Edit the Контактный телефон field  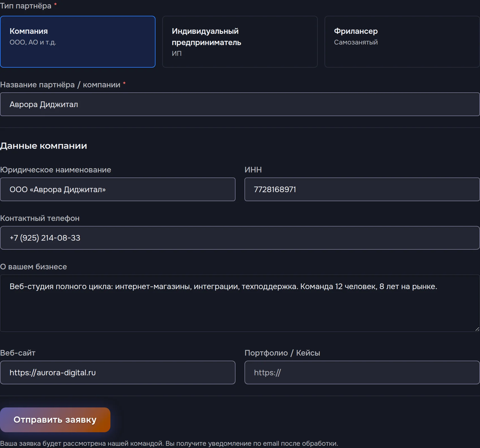(240, 238)
